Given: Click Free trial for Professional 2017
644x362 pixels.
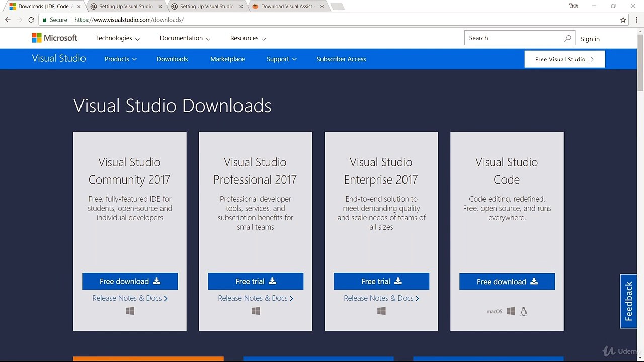Looking at the screenshot, I should pos(256,281).
